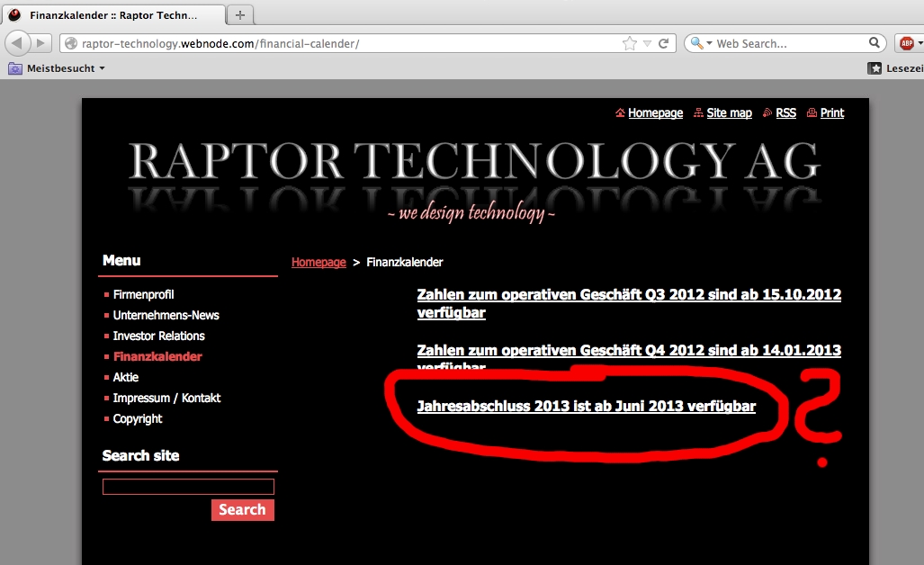Click the RSS feed icon
This screenshot has height=565, width=924.
click(x=766, y=112)
